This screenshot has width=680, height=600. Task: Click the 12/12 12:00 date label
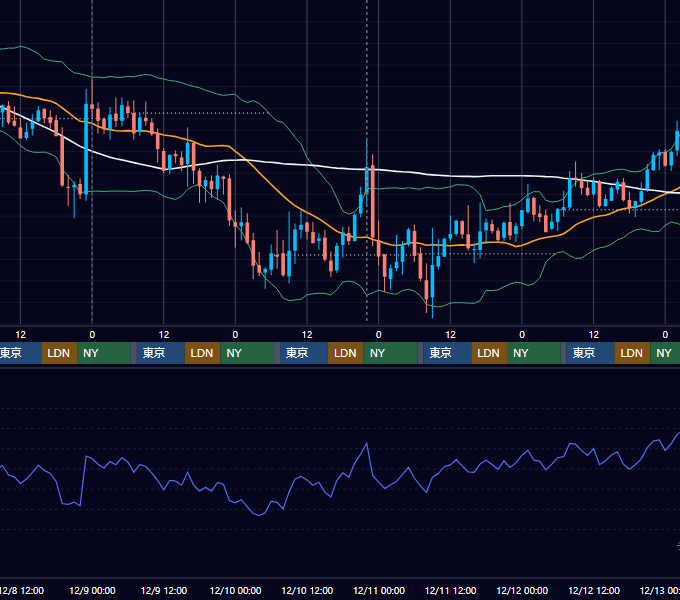click(594, 590)
